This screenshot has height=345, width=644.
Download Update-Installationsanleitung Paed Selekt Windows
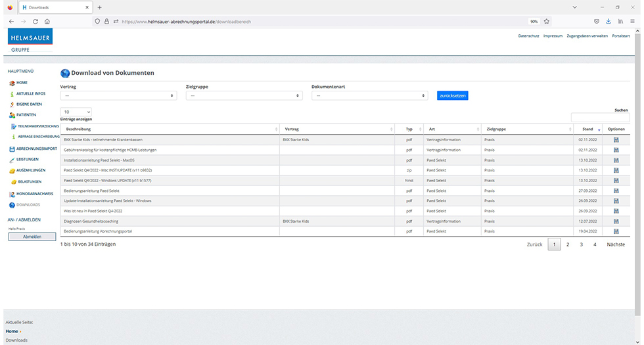[x=616, y=201]
